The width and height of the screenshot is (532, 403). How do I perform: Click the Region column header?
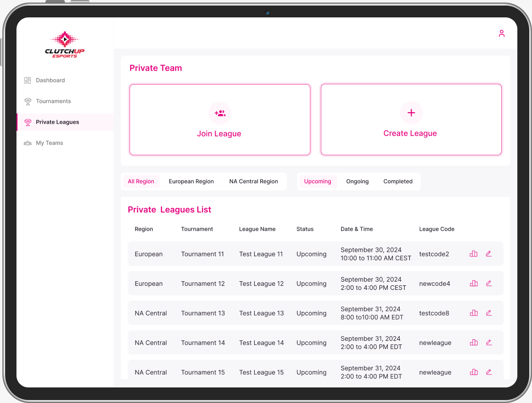144,229
